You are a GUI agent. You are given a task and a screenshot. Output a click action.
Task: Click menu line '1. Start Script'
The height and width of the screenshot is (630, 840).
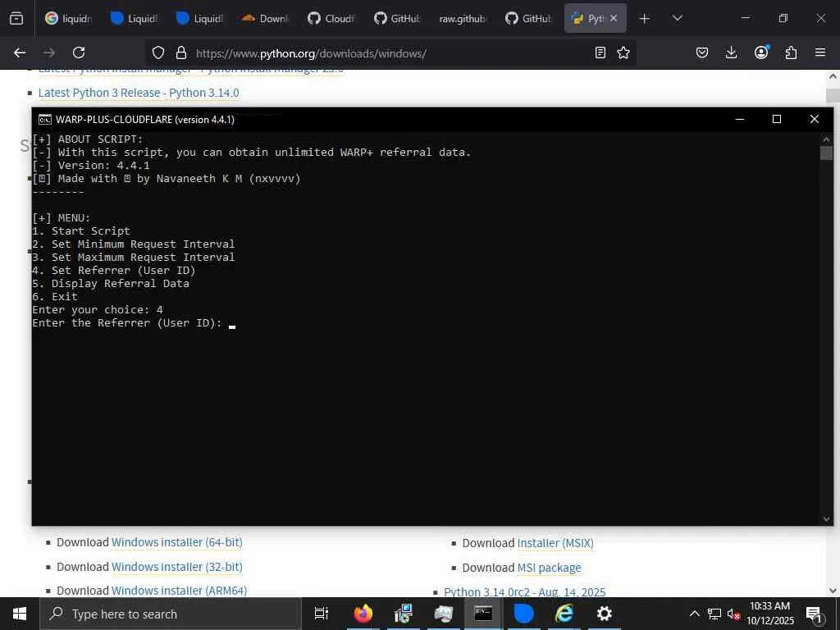pyautogui.click(x=81, y=231)
